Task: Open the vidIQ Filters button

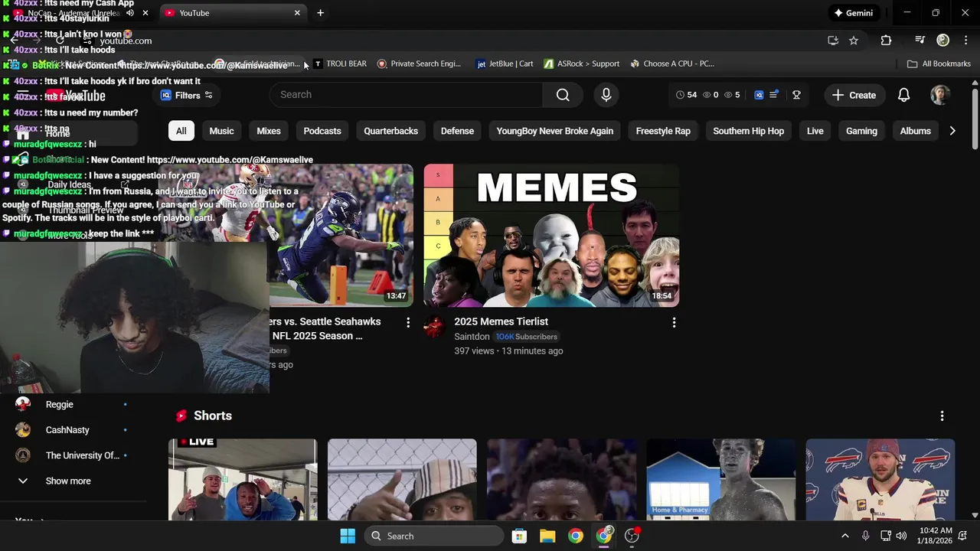Action: click(x=186, y=95)
